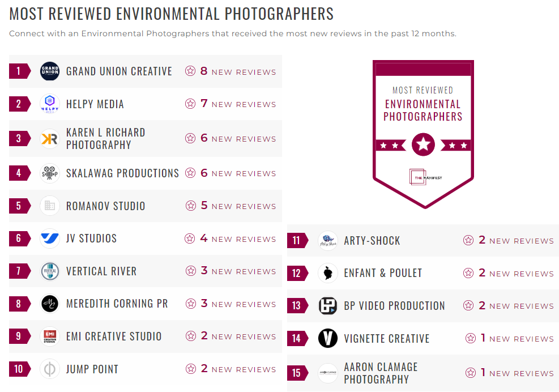Click the Romanov Studio logo icon

(49, 206)
